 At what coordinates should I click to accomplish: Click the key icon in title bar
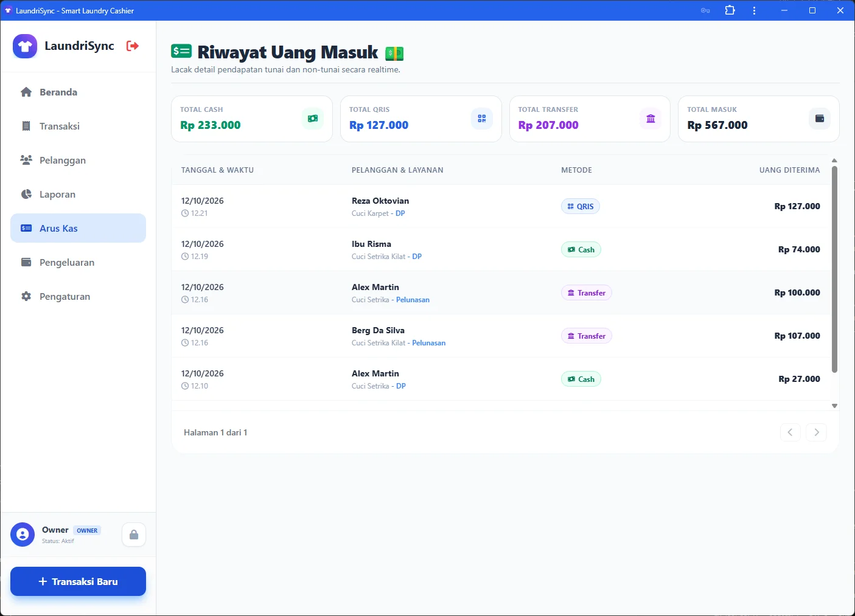[705, 10]
